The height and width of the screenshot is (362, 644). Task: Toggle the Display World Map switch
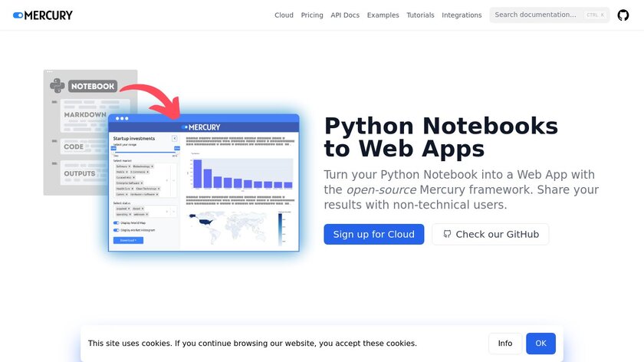[117, 223]
